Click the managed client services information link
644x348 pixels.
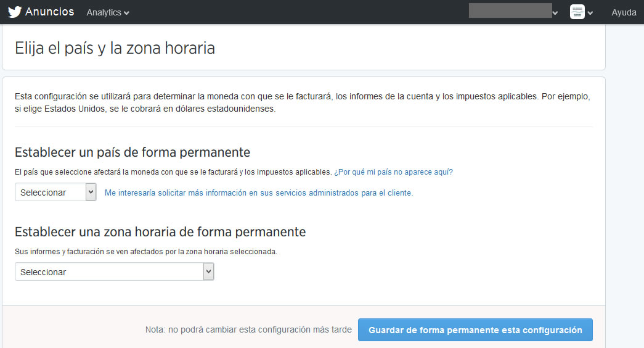(259, 193)
